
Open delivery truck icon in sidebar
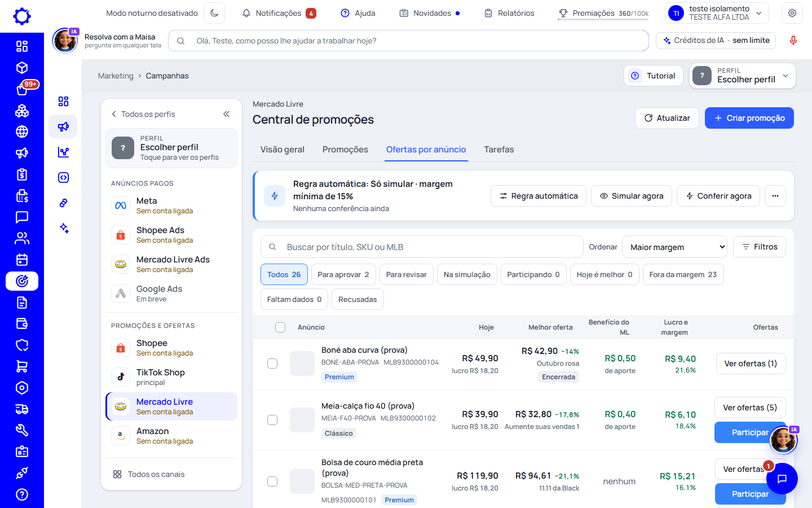click(22, 409)
